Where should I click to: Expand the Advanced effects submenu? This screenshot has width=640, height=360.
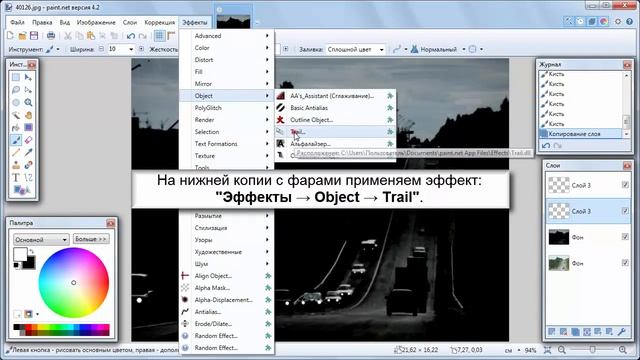point(227,36)
